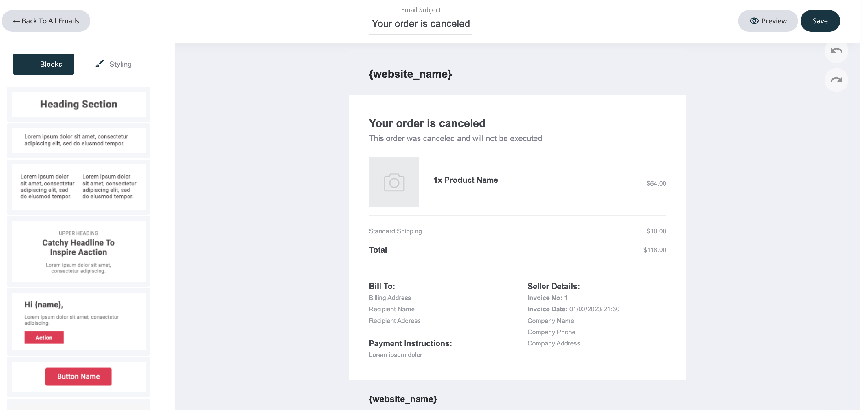Choose the two-column text block
The width and height of the screenshot is (868, 410).
(x=78, y=186)
